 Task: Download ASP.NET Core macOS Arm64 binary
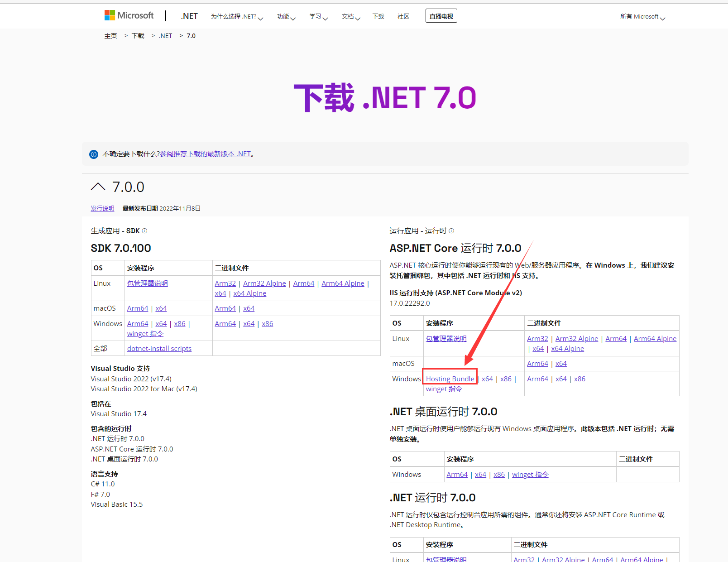click(x=537, y=364)
